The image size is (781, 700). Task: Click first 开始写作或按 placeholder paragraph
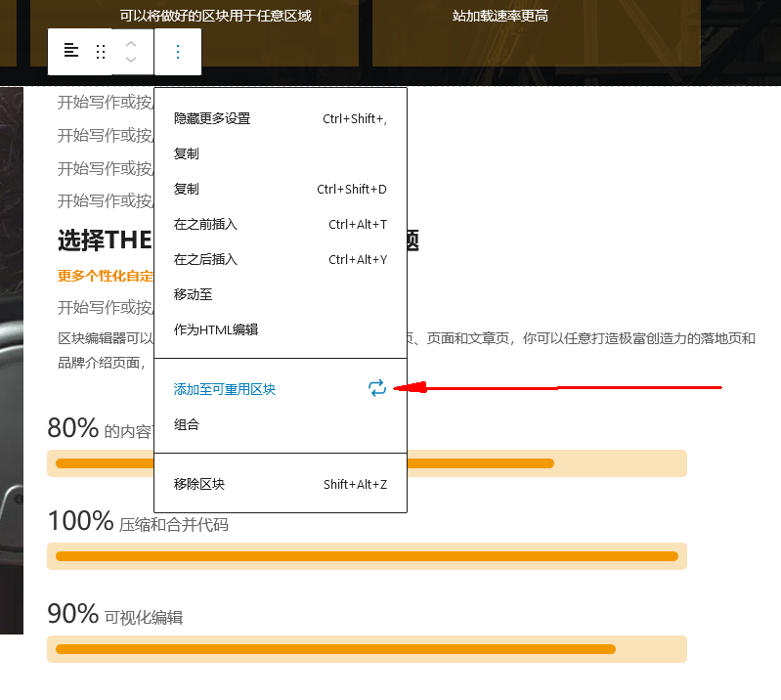(106, 102)
